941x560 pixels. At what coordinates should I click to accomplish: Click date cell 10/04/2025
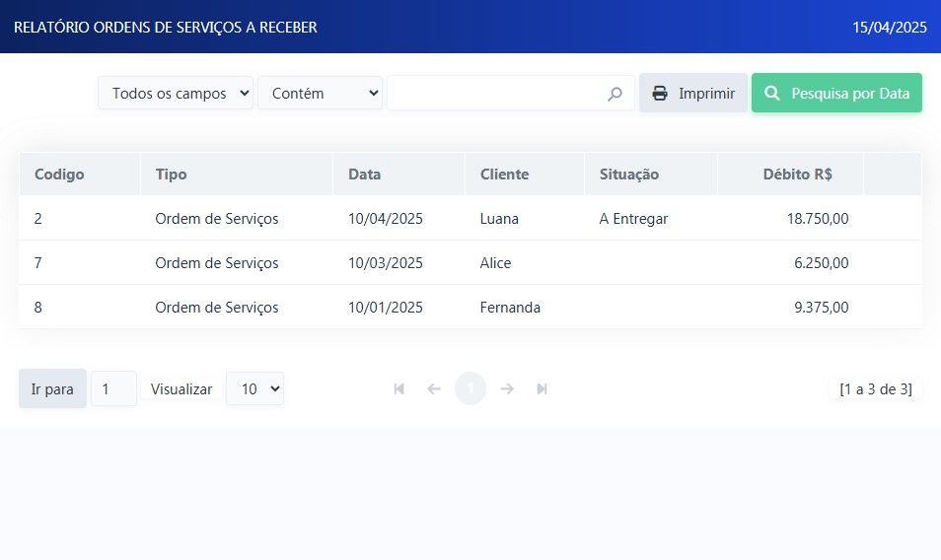pos(386,219)
